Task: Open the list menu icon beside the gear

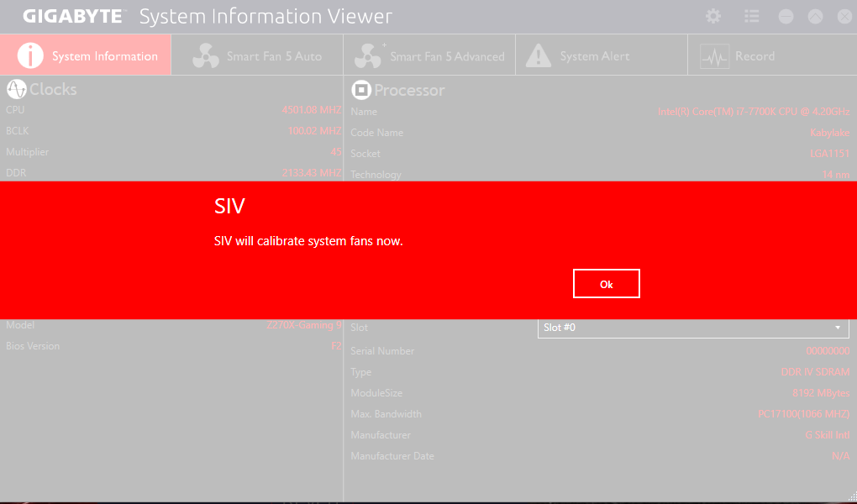Action: [x=751, y=17]
